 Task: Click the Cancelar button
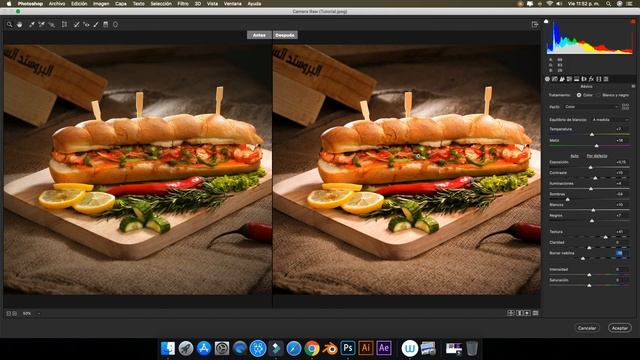point(587,328)
